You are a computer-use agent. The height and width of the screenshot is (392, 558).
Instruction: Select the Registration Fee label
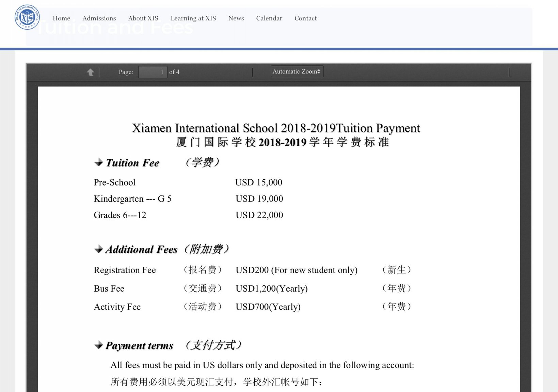pyautogui.click(x=125, y=270)
